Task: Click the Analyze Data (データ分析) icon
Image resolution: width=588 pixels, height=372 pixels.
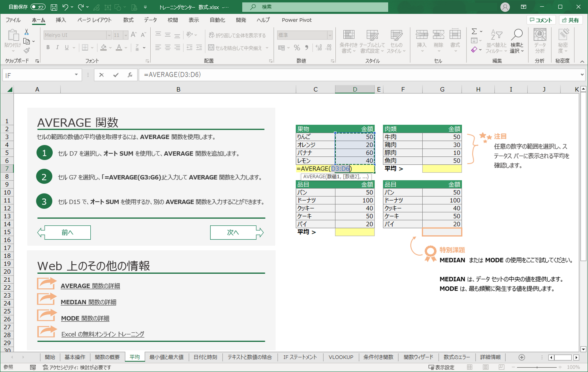Action: pyautogui.click(x=540, y=41)
